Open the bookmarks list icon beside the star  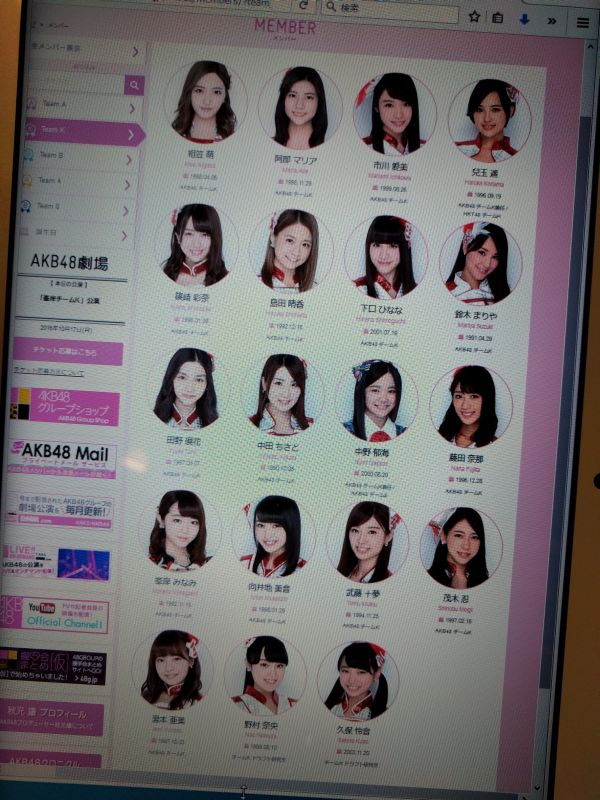coord(497,18)
